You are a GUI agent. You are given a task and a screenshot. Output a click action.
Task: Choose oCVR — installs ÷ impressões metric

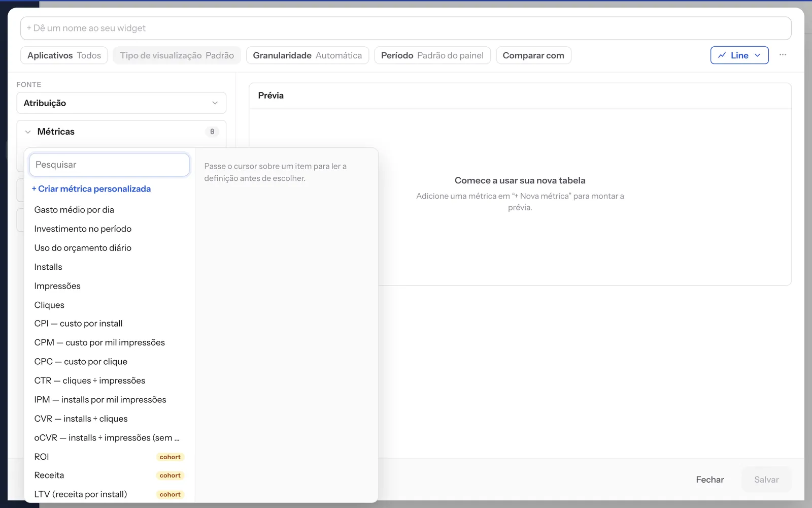(x=109, y=438)
